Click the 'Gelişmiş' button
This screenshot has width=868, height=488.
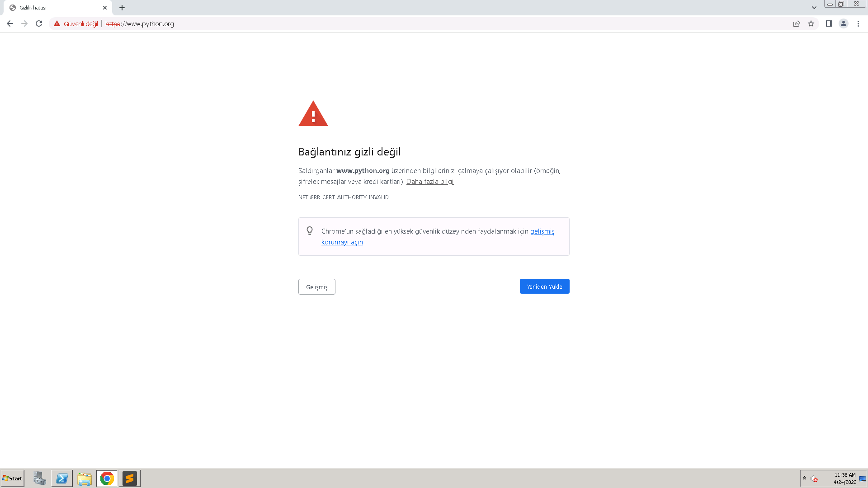[x=317, y=287]
